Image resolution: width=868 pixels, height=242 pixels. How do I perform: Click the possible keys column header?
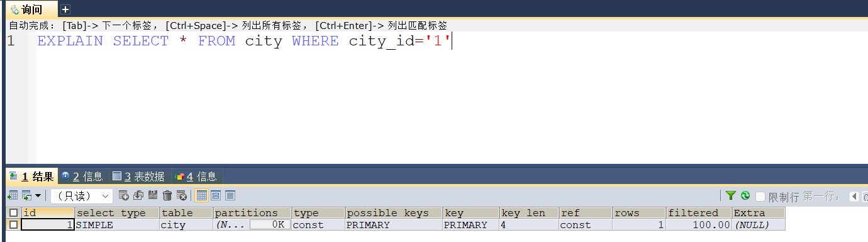394,213
